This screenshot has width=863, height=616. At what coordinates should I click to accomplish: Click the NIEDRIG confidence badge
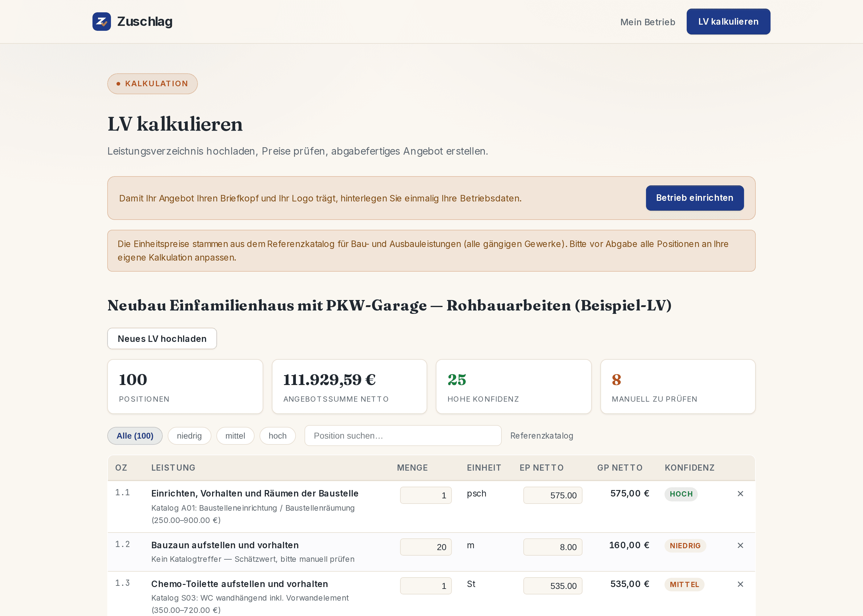coord(685,546)
